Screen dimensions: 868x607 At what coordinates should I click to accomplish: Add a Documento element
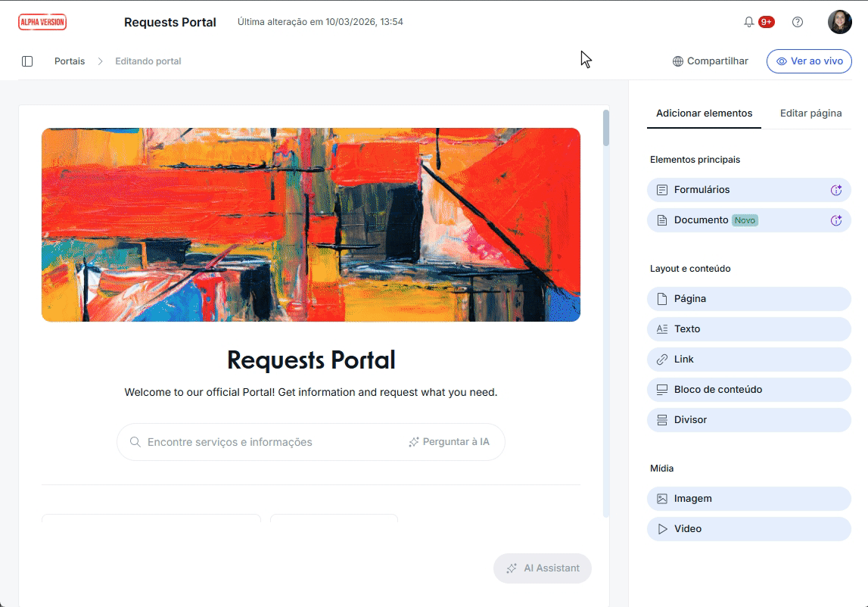click(x=748, y=220)
